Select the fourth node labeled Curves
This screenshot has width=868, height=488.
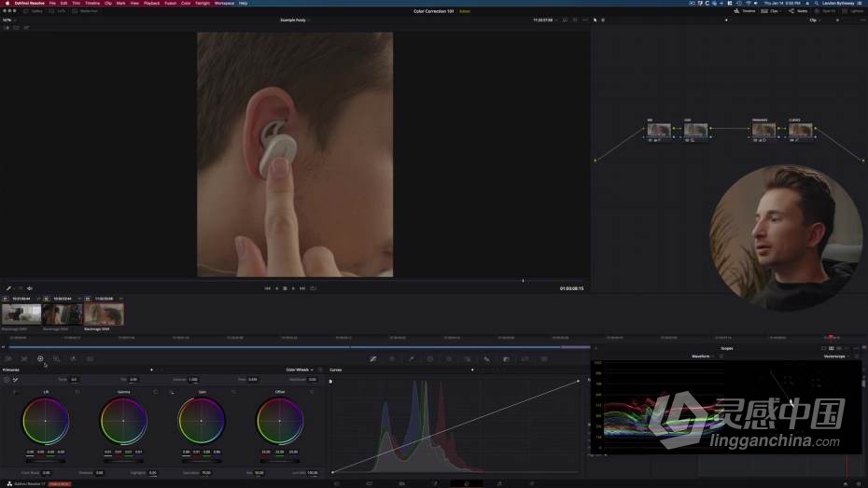[801, 130]
